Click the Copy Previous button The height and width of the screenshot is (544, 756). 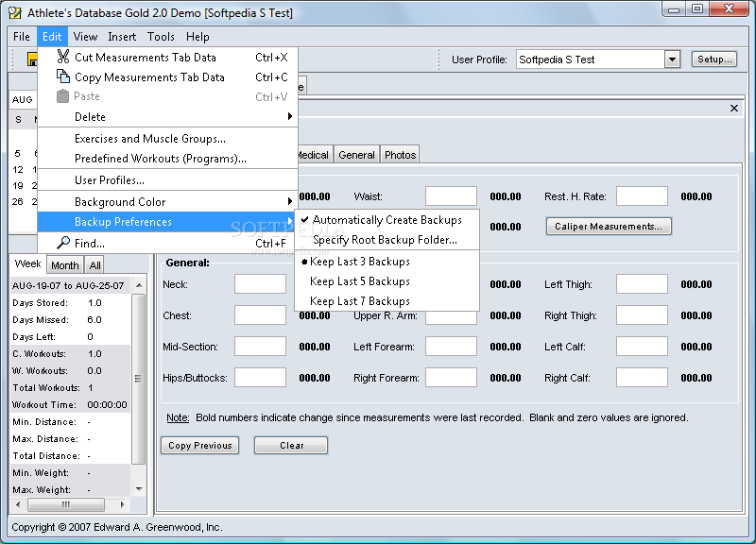tap(200, 445)
